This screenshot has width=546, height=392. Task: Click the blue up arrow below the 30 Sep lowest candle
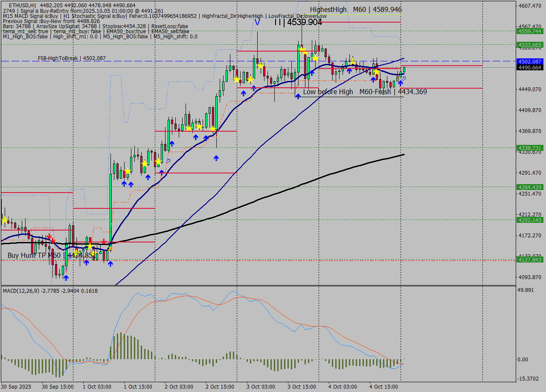[66, 278]
